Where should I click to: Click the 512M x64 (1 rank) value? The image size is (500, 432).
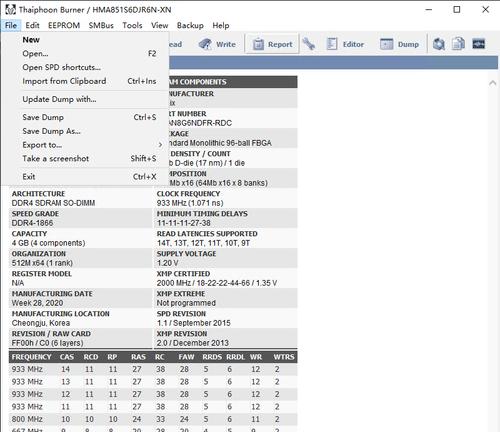(x=42, y=263)
